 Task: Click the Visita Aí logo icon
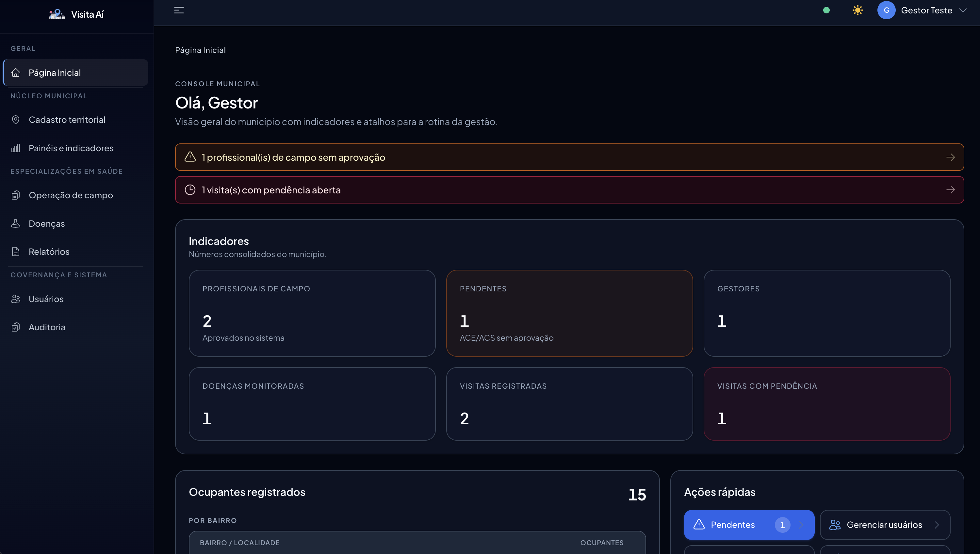tap(57, 14)
